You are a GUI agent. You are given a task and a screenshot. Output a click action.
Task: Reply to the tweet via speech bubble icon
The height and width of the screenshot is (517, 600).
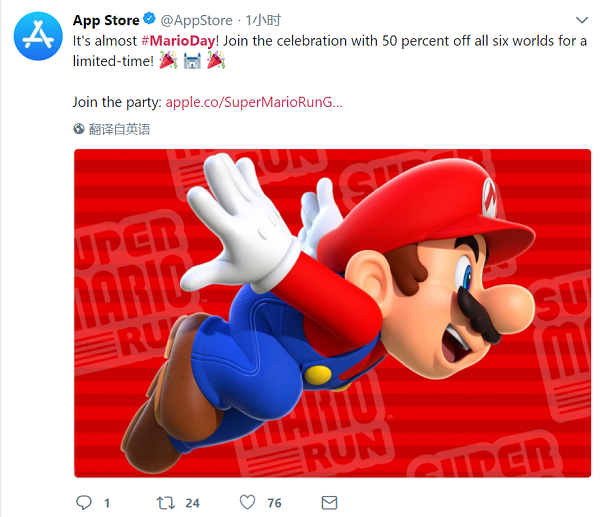tap(84, 502)
